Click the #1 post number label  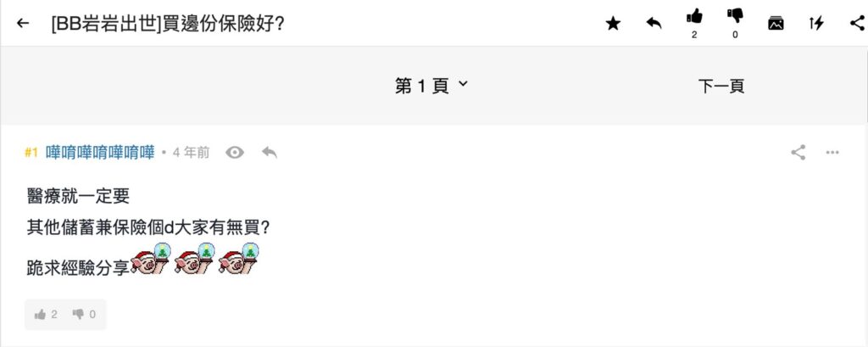click(x=31, y=153)
